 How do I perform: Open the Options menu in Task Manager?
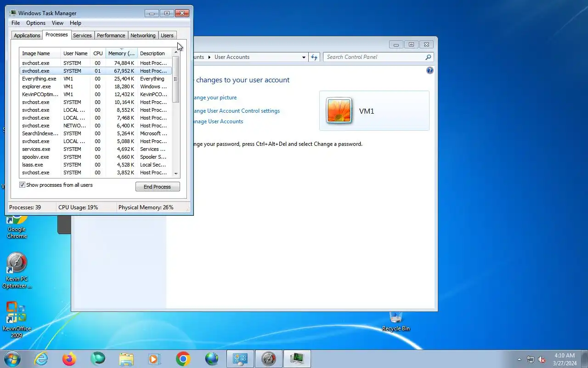(36, 23)
